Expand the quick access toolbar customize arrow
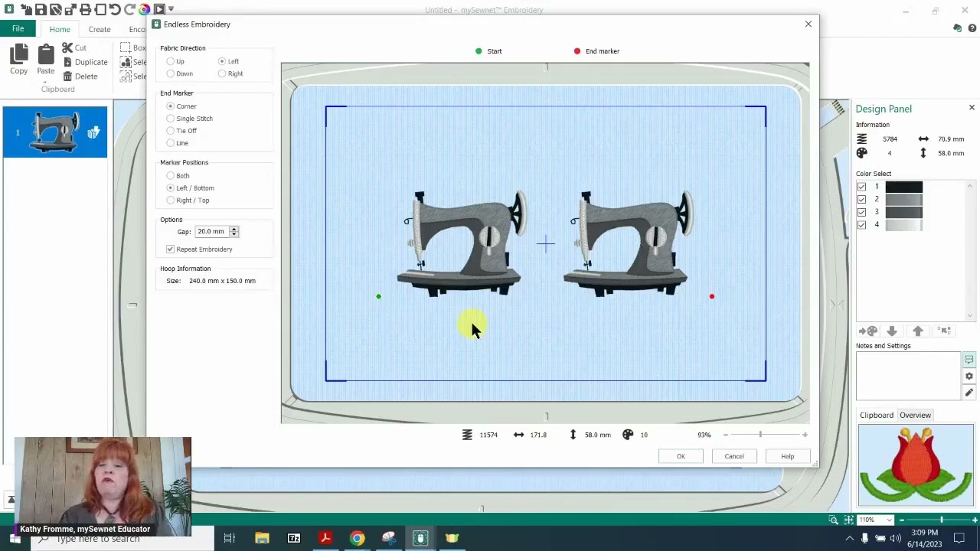 171,10
